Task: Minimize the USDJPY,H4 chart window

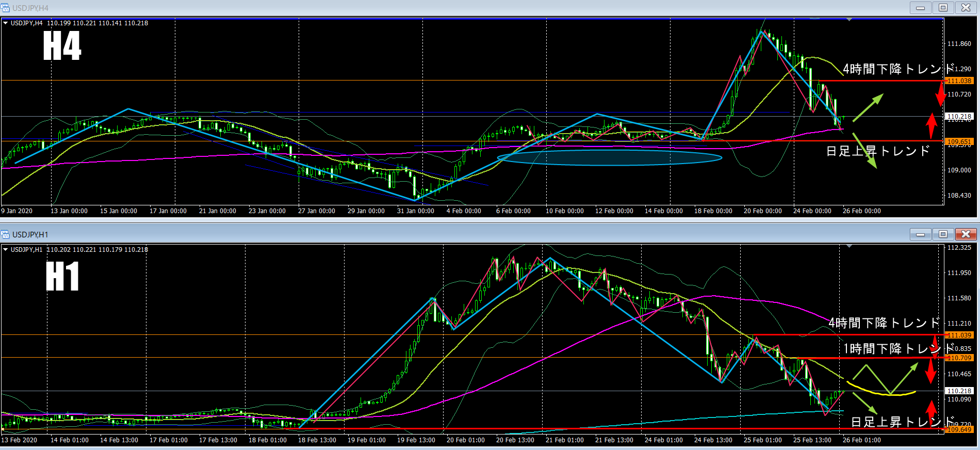Action: [920, 8]
